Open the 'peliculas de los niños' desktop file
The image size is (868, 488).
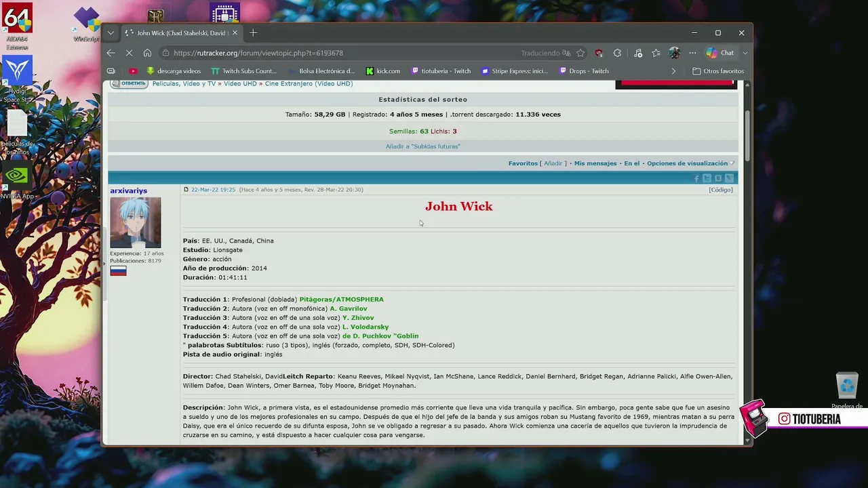tap(17, 133)
